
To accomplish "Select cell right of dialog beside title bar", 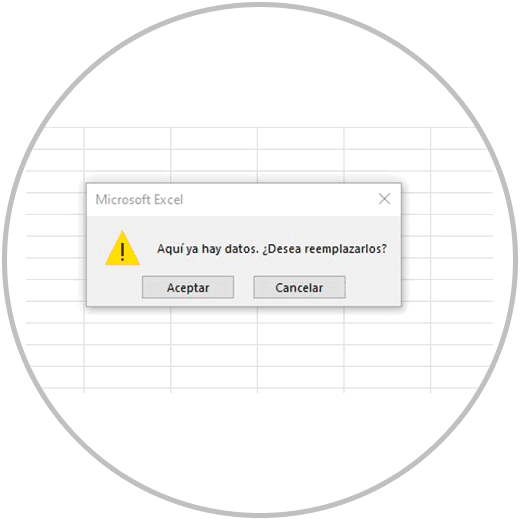I will pyautogui.click(x=416, y=203).
